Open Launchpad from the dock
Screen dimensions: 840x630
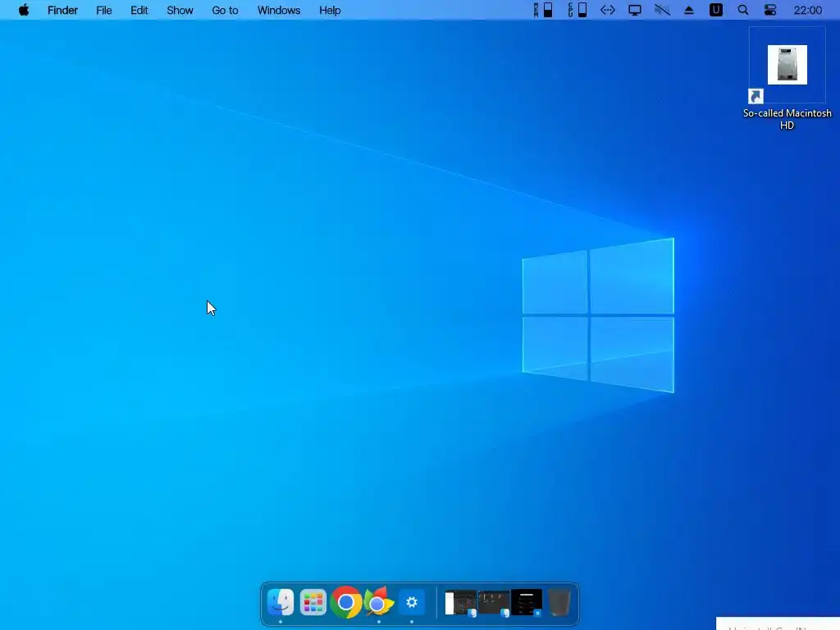[x=313, y=602]
